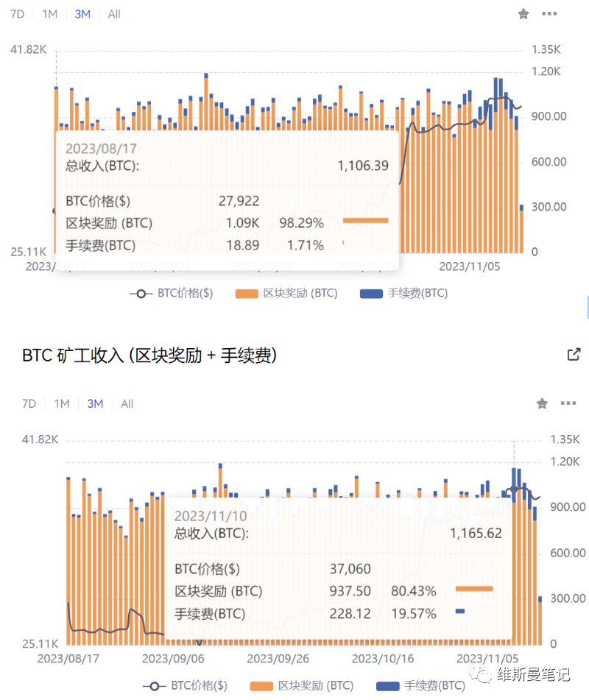589x700 pixels.
Task: Click the BTC 矿工收入 chart title
Action: [149, 356]
